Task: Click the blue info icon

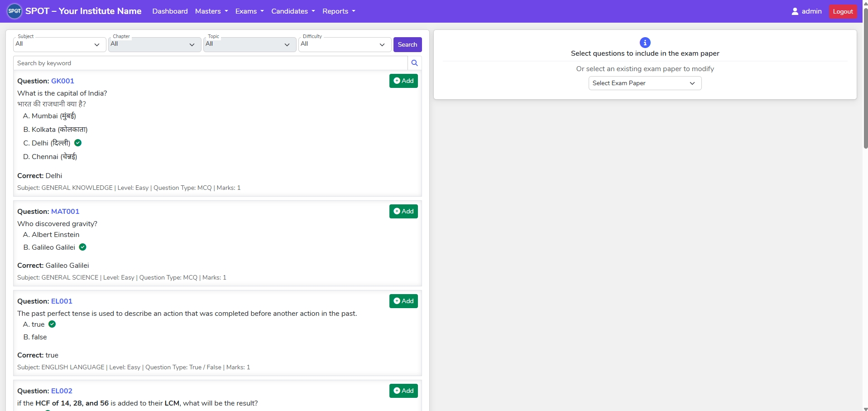Action: [x=645, y=43]
